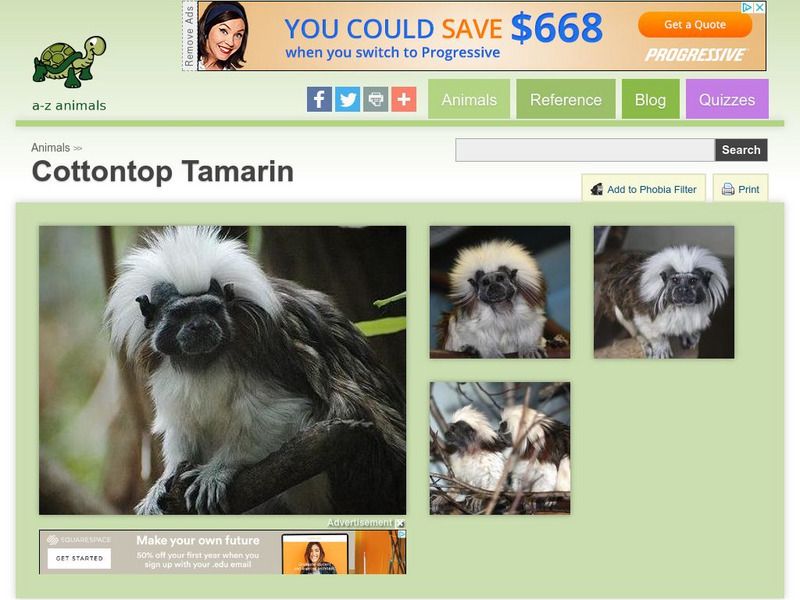Click the Facebook share icon
Viewport: 800px width, 600px height.
coord(319,99)
